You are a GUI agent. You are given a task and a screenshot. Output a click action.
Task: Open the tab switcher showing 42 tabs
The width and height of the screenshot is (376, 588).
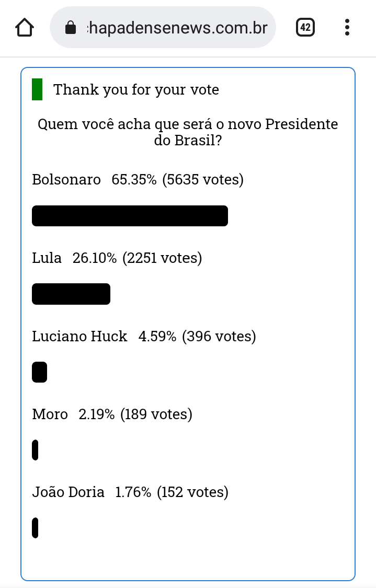[305, 27]
